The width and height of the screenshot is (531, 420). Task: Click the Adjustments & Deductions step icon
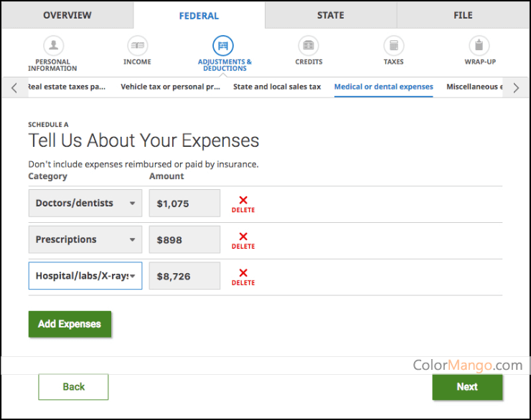[223, 46]
